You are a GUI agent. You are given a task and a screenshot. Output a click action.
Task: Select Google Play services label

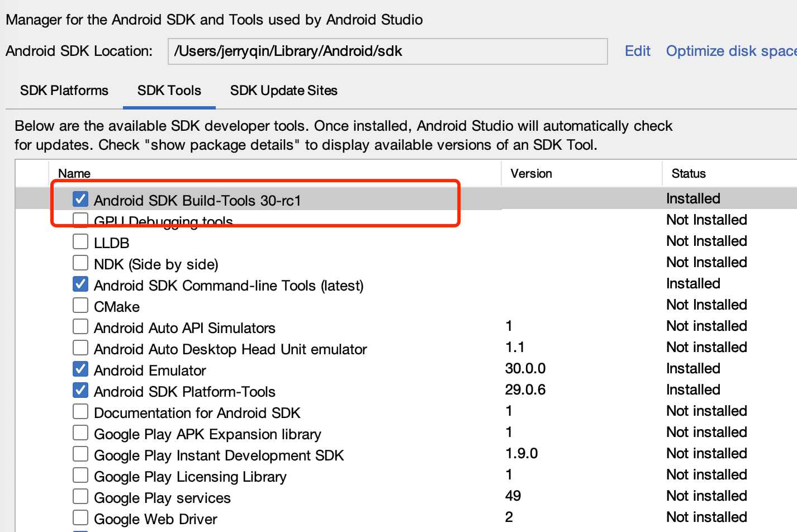162,498
